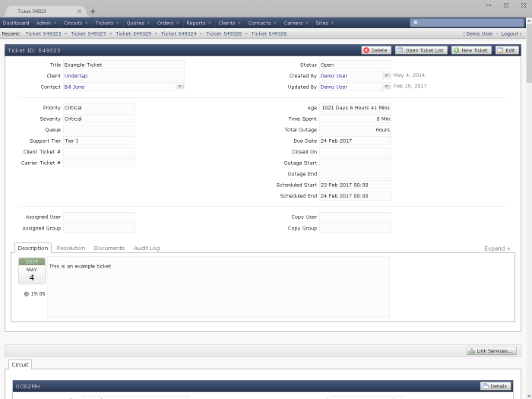Open the Reports dropdown menu

198,24
